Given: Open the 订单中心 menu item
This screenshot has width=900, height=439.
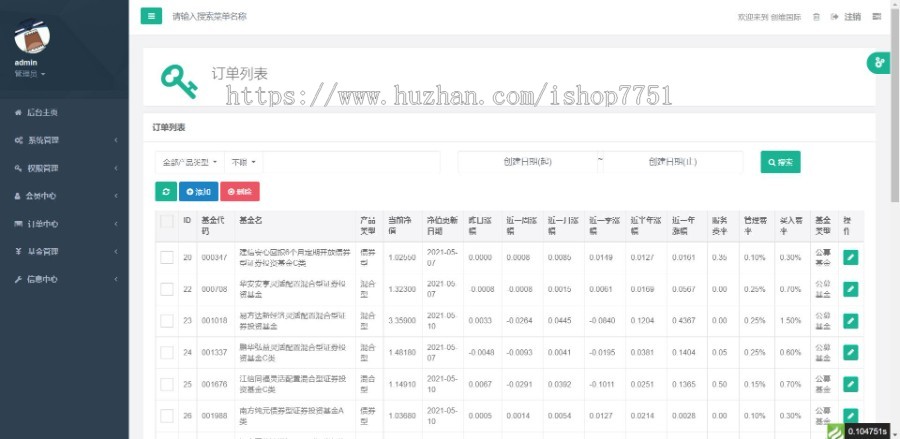Looking at the screenshot, I should click(x=64, y=224).
